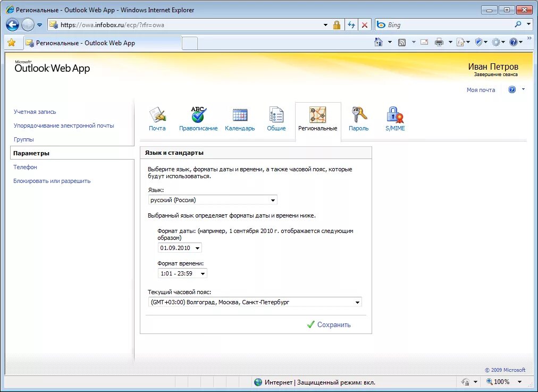Screen dimensions: 538x392
Task: Click the RSS feeds icon
Action: (x=402, y=42)
